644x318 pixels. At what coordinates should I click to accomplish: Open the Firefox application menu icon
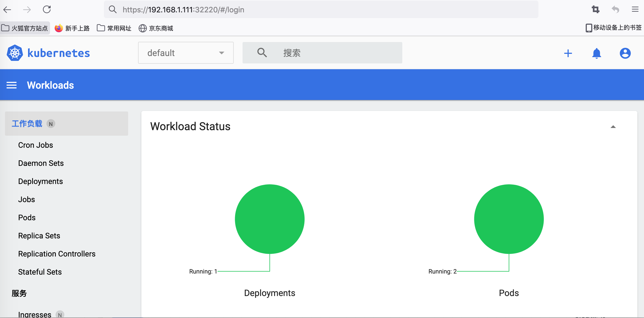[635, 10]
